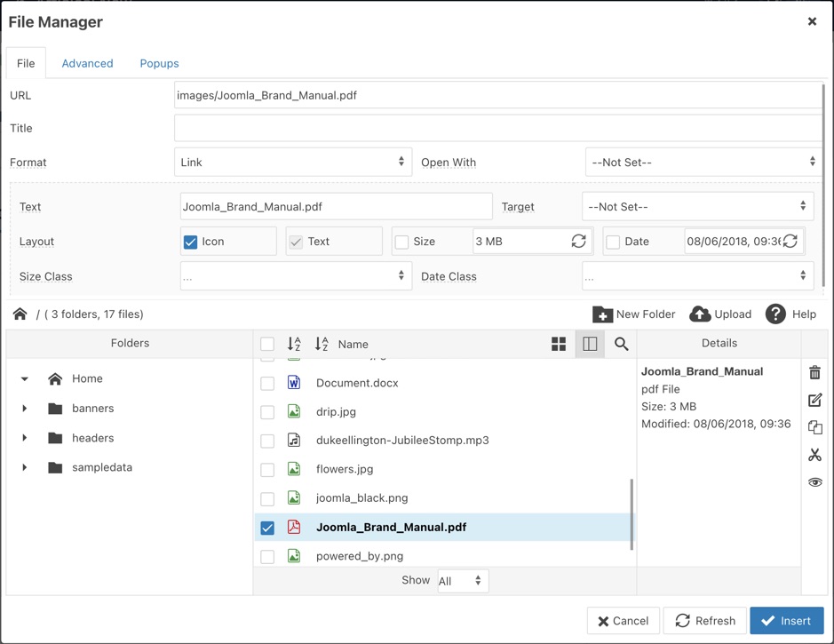Create a New Folder

click(634, 314)
